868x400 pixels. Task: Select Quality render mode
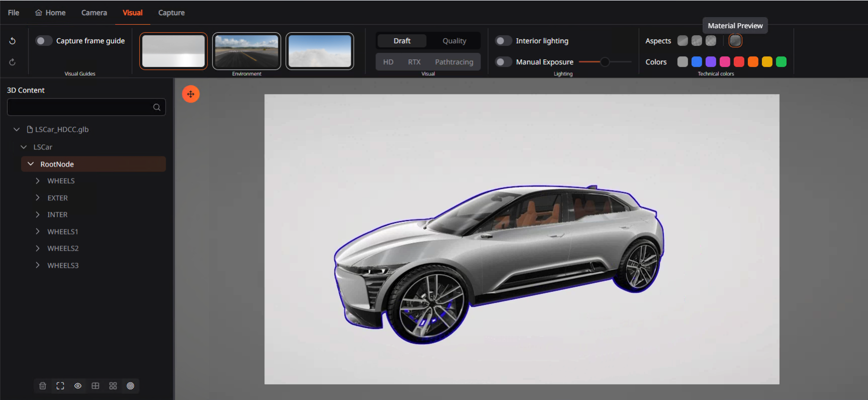pos(454,41)
